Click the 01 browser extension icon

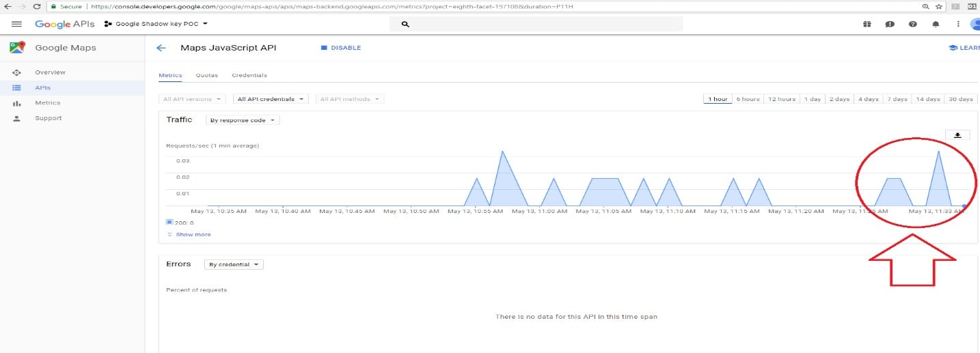[971, 6]
